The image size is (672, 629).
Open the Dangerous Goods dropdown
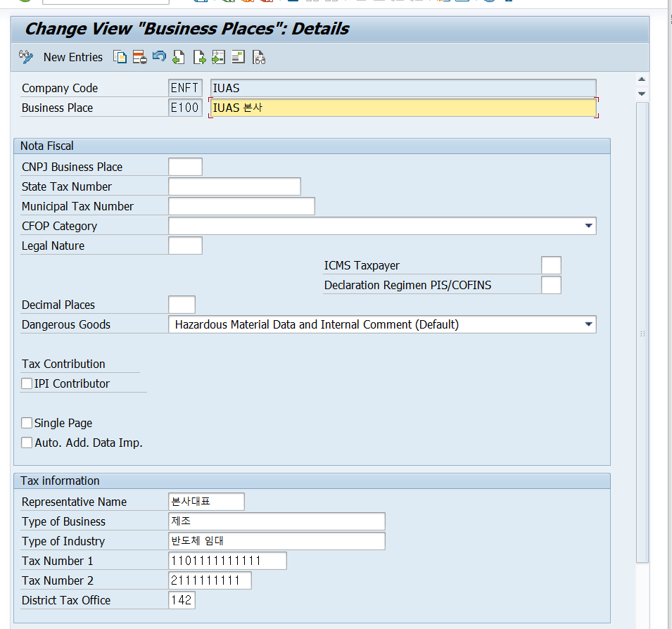(588, 324)
